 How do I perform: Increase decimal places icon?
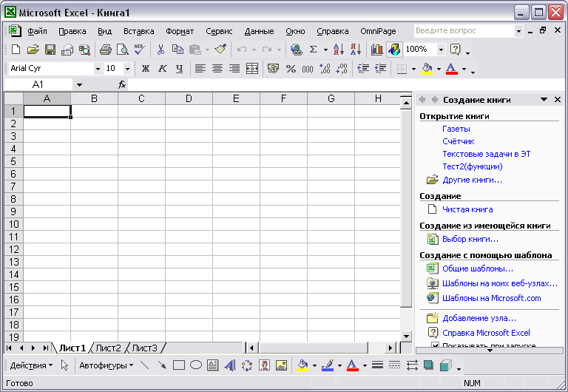[x=325, y=69]
